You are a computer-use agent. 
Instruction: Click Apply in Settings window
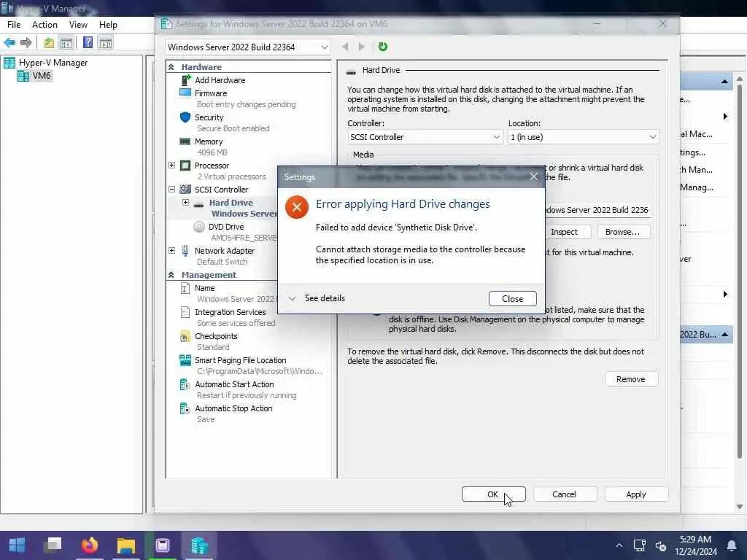[636, 494]
